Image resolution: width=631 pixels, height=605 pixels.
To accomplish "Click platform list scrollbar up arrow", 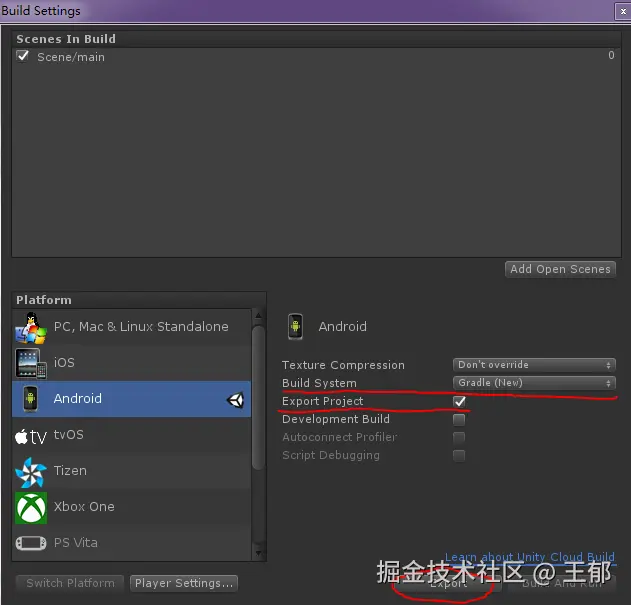I will [258, 316].
